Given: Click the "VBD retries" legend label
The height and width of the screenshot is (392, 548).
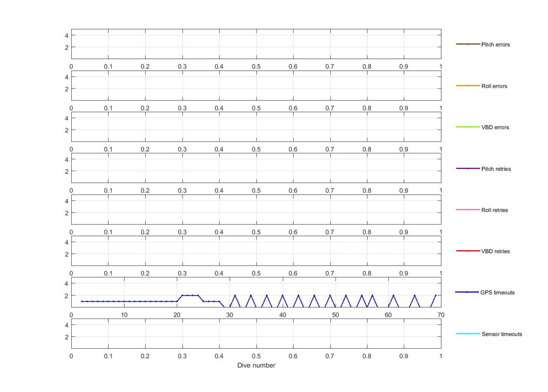Looking at the screenshot, I should pyautogui.click(x=495, y=251).
